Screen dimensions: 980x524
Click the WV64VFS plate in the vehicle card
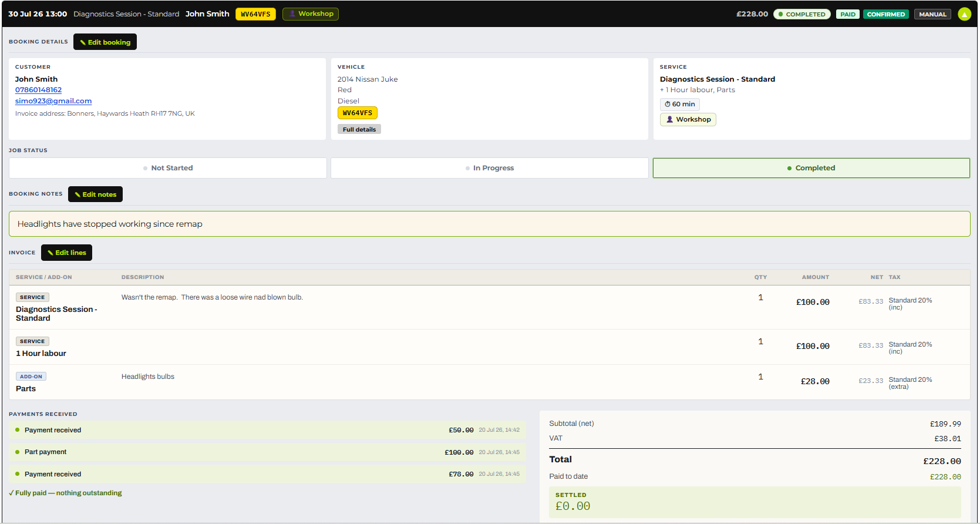pos(358,113)
